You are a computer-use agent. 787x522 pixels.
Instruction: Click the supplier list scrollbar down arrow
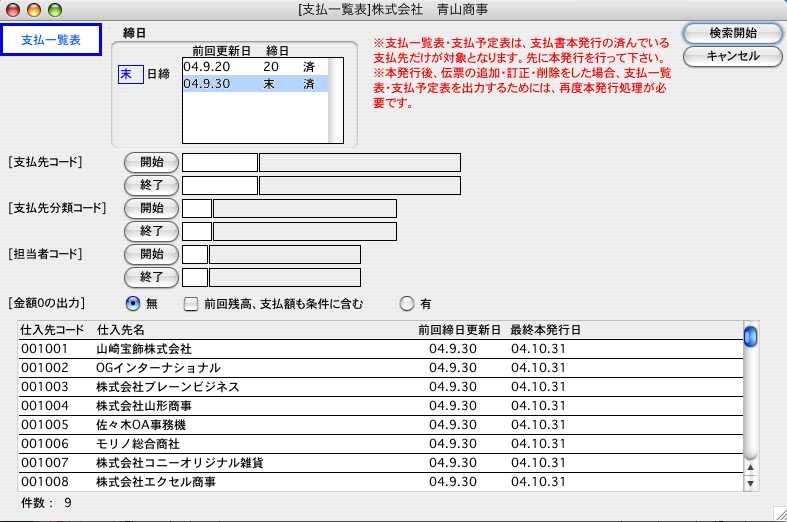[750, 484]
